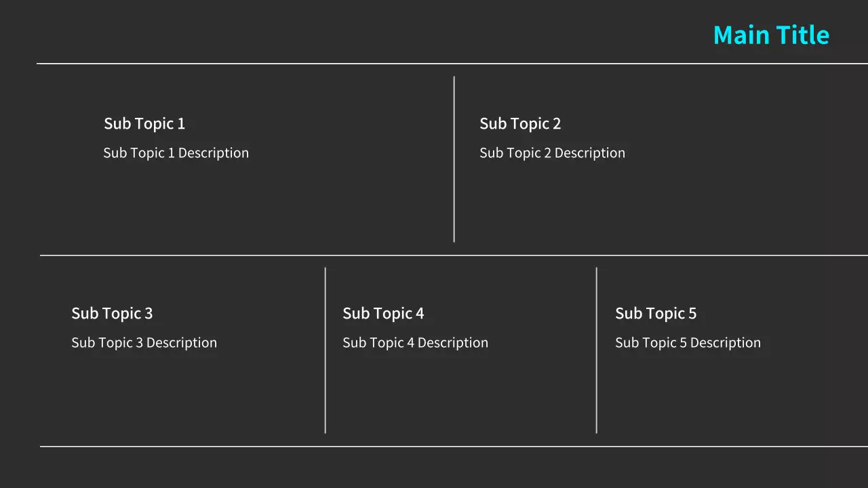Click the Sub Topic 2 Description text

point(552,153)
